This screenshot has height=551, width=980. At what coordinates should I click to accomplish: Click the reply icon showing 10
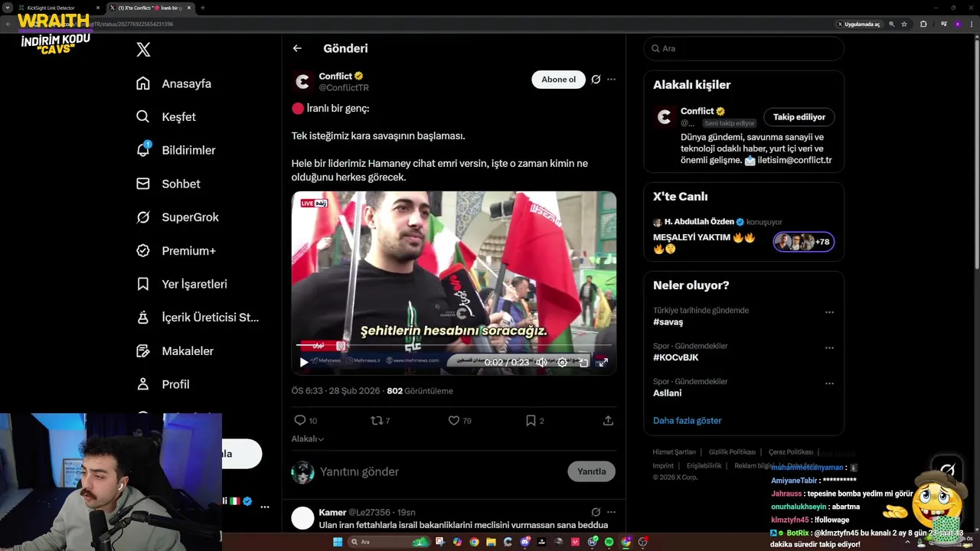pos(305,420)
